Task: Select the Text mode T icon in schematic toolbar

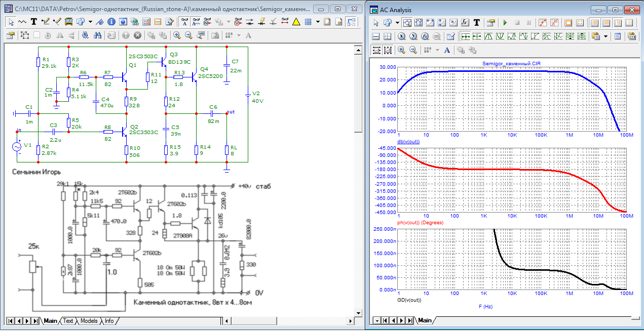Action: coord(34,22)
